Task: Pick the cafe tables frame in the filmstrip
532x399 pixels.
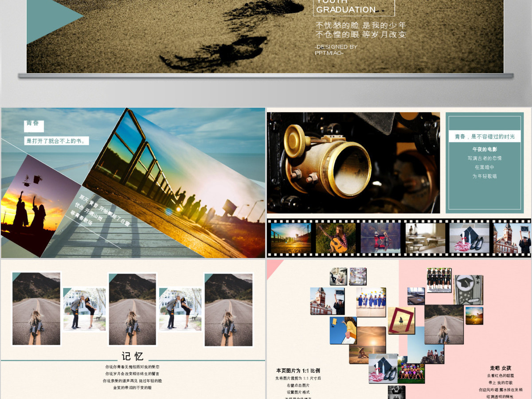Action: click(425, 238)
